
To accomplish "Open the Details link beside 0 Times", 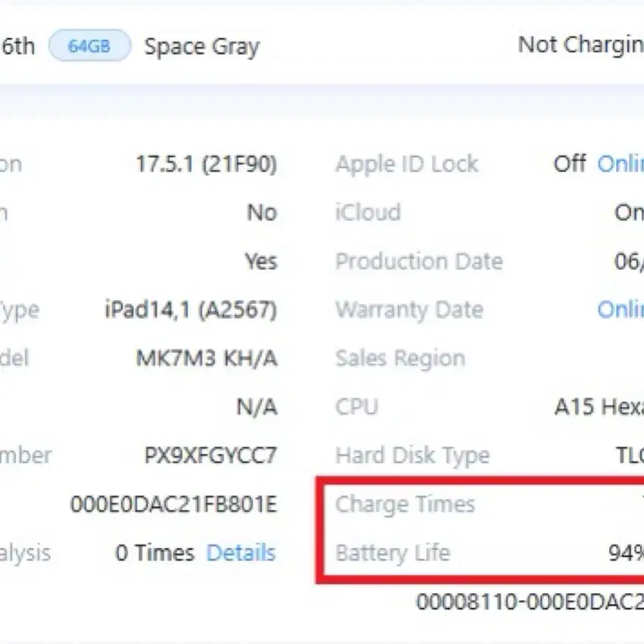I will [241, 552].
